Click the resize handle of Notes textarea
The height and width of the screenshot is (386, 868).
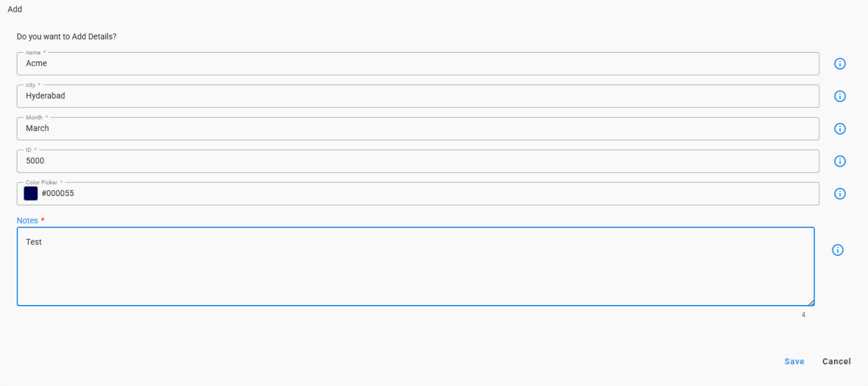pyautogui.click(x=810, y=302)
